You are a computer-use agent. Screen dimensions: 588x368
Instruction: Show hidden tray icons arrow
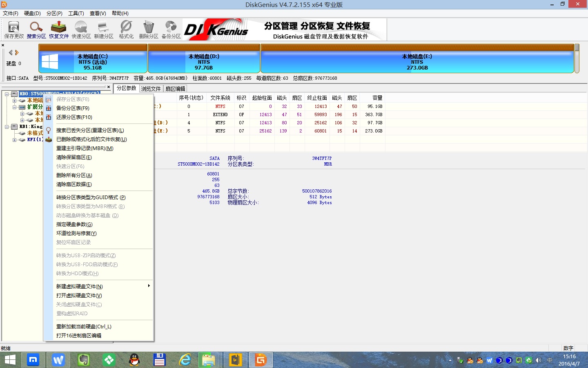(x=450, y=360)
